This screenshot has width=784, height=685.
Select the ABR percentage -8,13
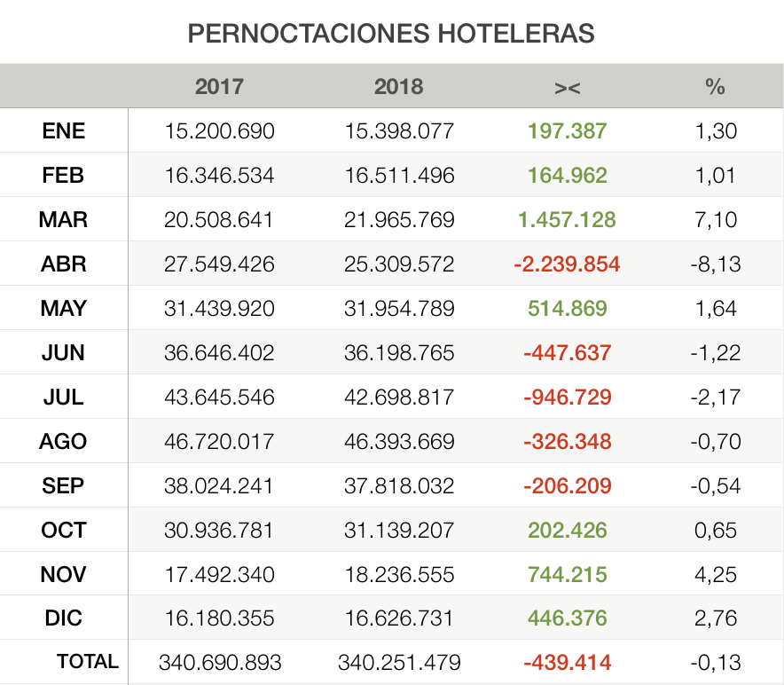pos(714,264)
